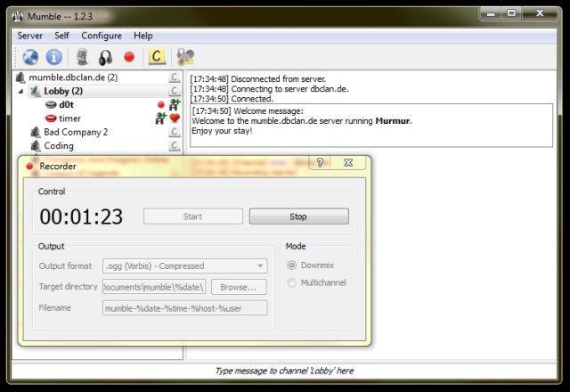Select user d0t in the Lobby

coord(66,105)
